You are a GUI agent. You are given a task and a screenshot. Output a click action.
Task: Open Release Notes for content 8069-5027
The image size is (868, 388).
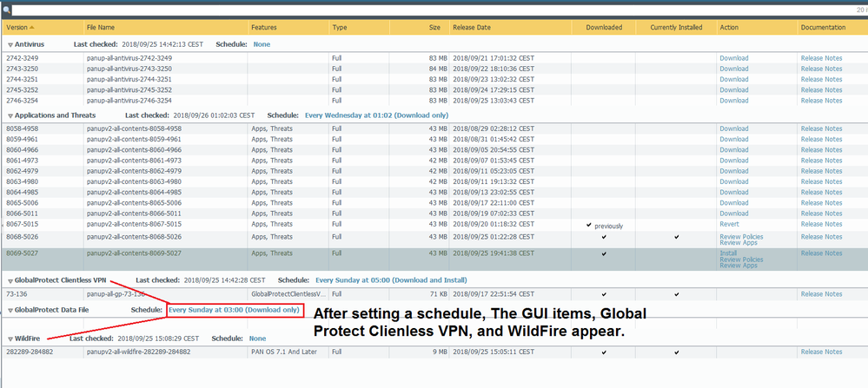click(x=821, y=253)
